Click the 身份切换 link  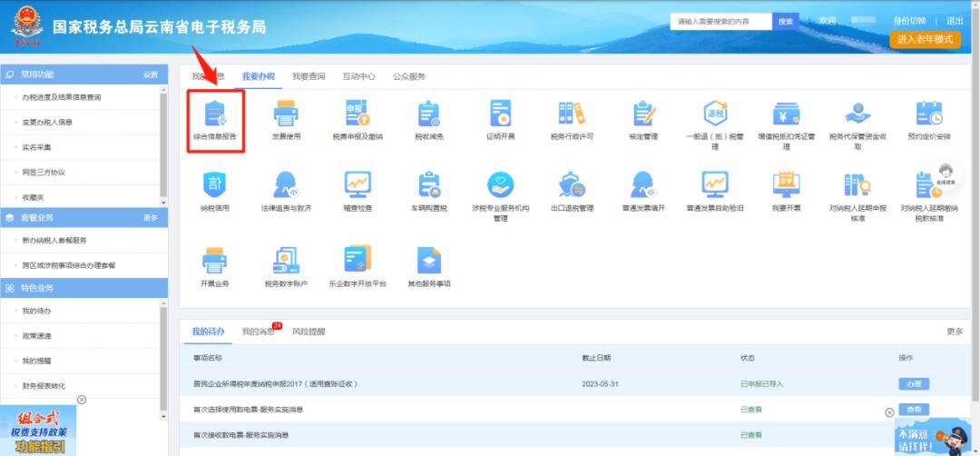909,21
